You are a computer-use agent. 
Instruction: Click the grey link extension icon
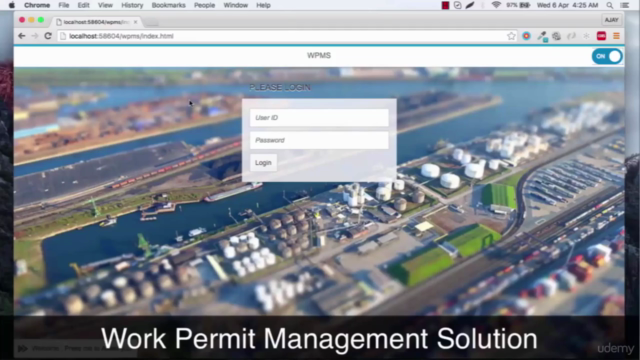click(x=571, y=36)
